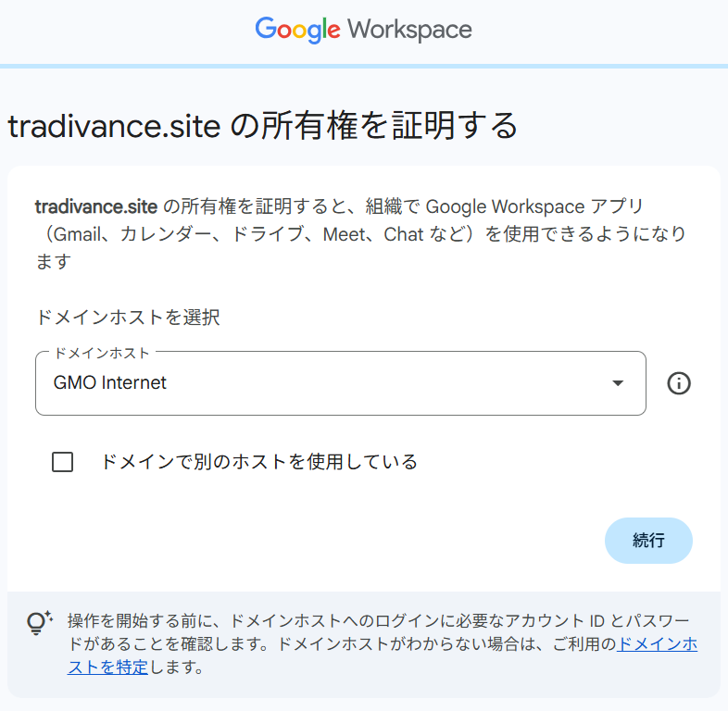Toggle via the ドメインで別のホストを使用している label text
This screenshot has width=728, height=711.
258,461
